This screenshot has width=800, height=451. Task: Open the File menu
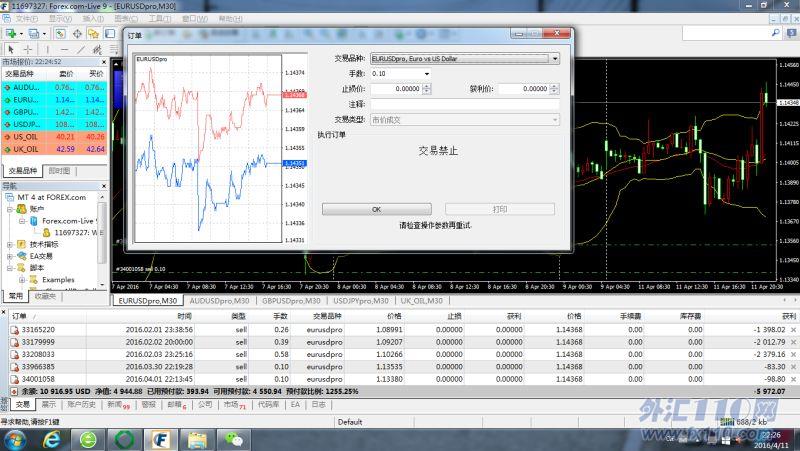point(27,19)
